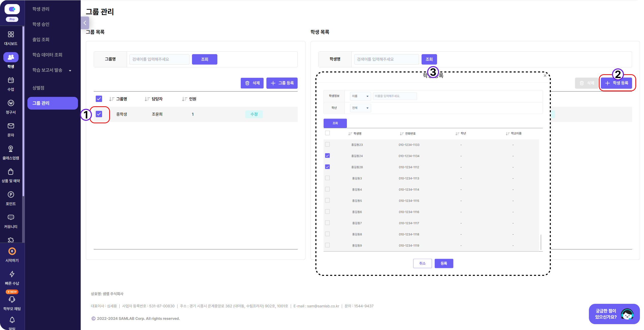Click the 그룹 등록 button
The width and height of the screenshot is (644, 330).
(282, 83)
